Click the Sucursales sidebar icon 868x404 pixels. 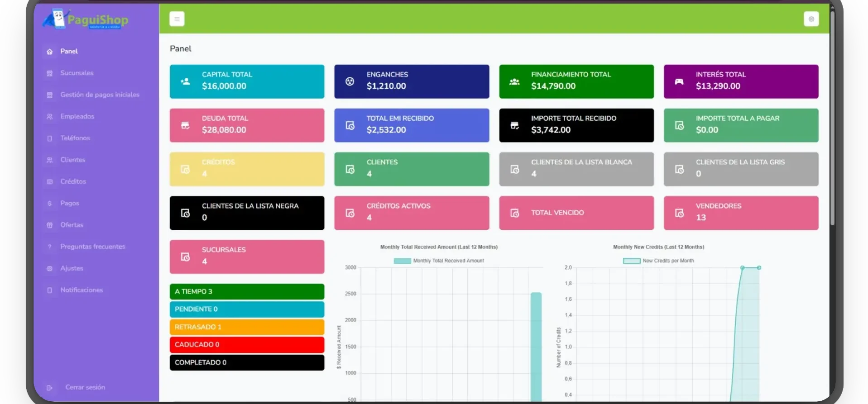click(50, 73)
